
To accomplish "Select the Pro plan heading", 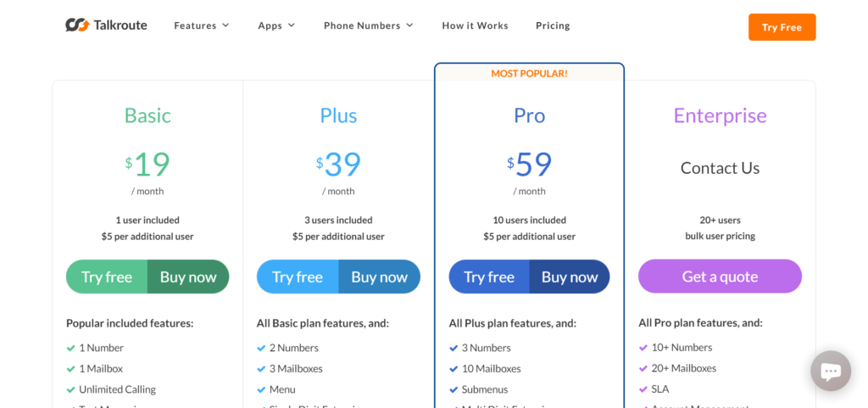I will [x=529, y=115].
